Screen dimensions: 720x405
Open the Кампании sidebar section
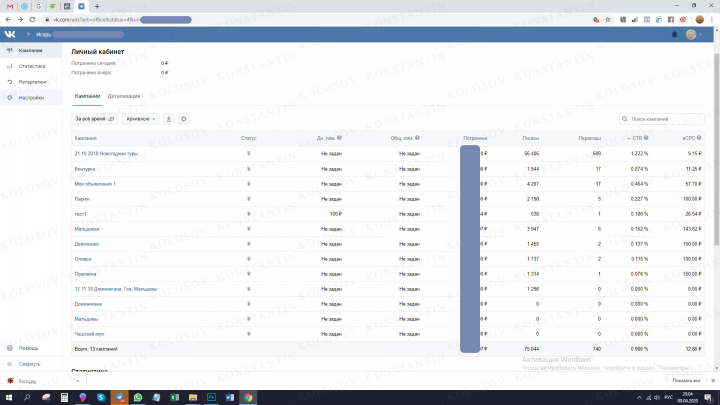coord(31,51)
